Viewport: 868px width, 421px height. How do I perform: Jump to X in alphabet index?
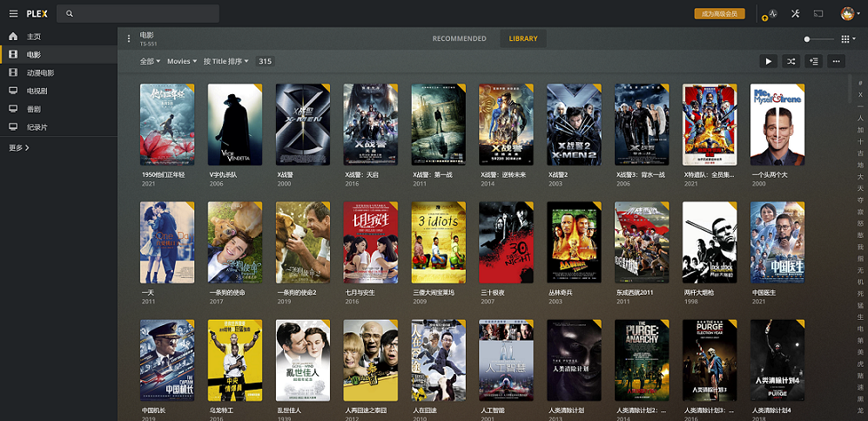860,95
